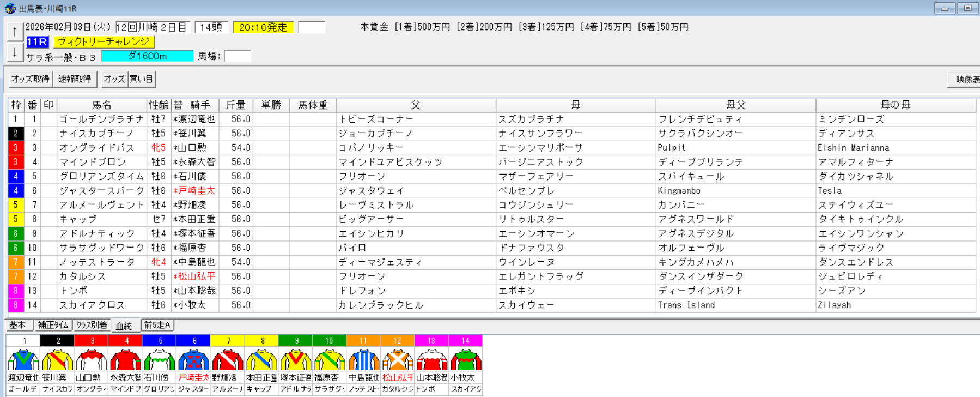Select the white and red silk of horse 3
Viewport: 980px width, 397px height.
pos(92,360)
